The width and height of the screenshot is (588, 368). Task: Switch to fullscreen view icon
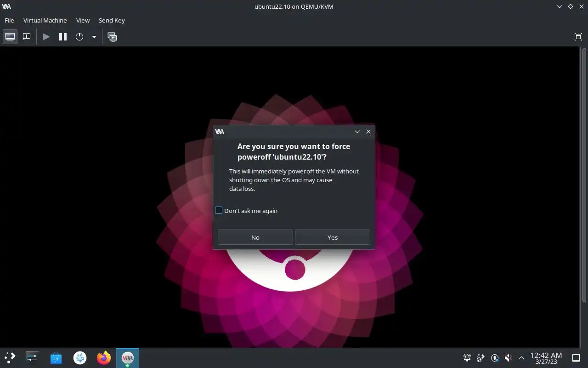click(578, 37)
